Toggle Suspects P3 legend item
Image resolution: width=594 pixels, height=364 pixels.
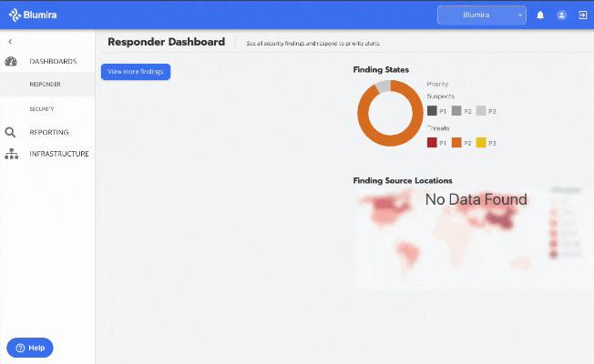pos(486,111)
